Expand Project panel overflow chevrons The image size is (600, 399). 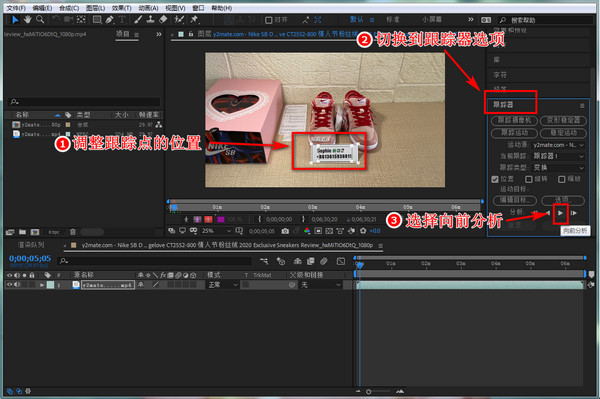159,34
